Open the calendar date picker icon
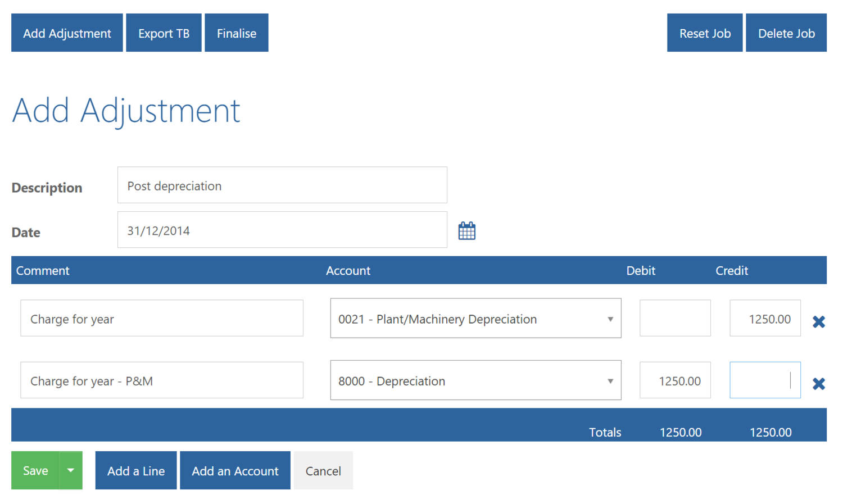 coord(466,231)
